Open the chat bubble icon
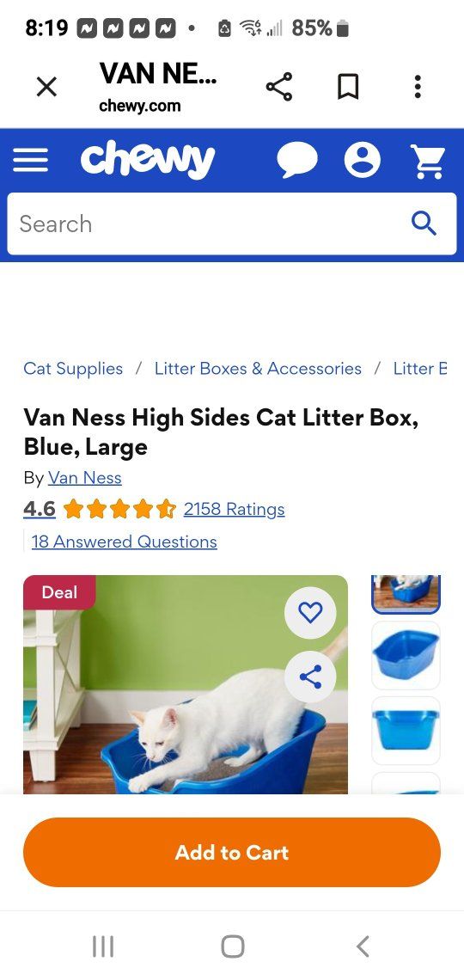 pyautogui.click(x=296, y=160)
